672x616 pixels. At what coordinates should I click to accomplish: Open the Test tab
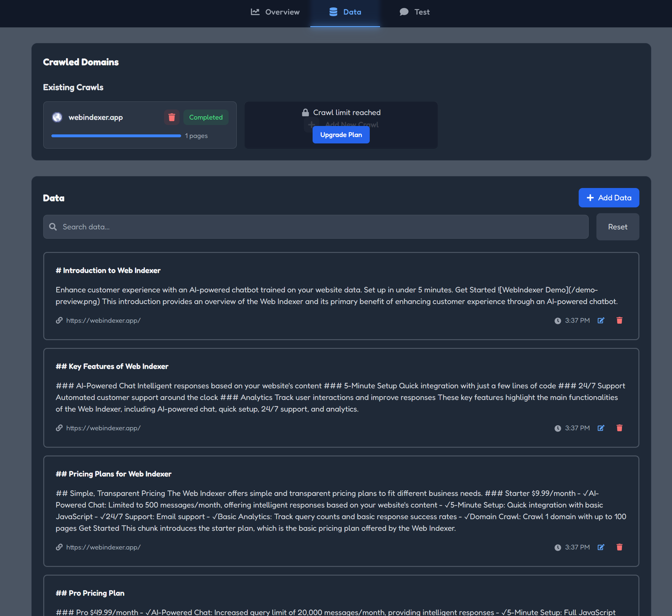pyautogui.click(x=414, y=12)
